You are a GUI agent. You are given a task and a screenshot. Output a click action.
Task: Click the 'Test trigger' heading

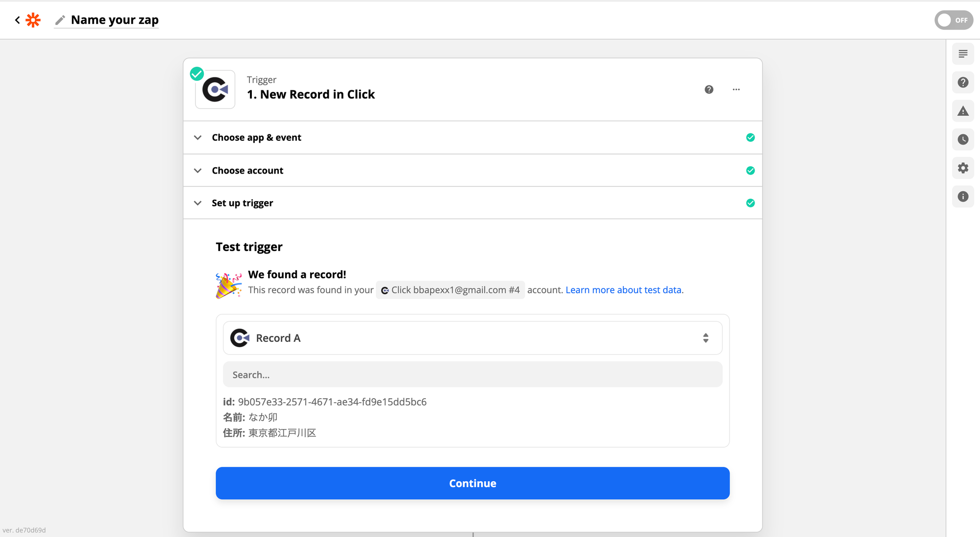coord(249,247)
